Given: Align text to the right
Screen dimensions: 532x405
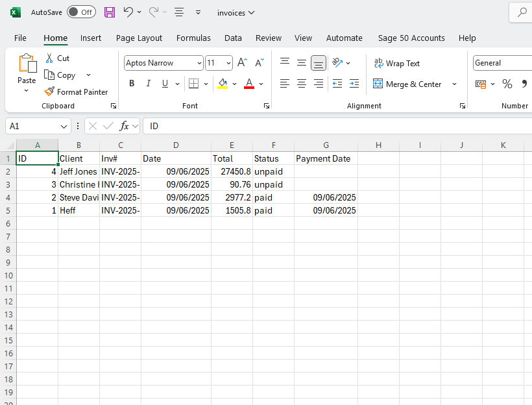Looking at the screenshot, I should (319, 84).
